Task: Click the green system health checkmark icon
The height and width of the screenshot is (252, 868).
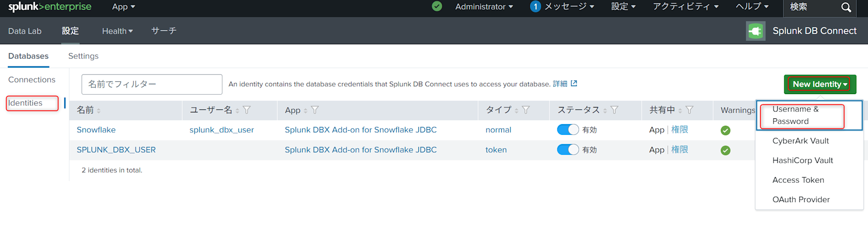Action: [437, 7]
